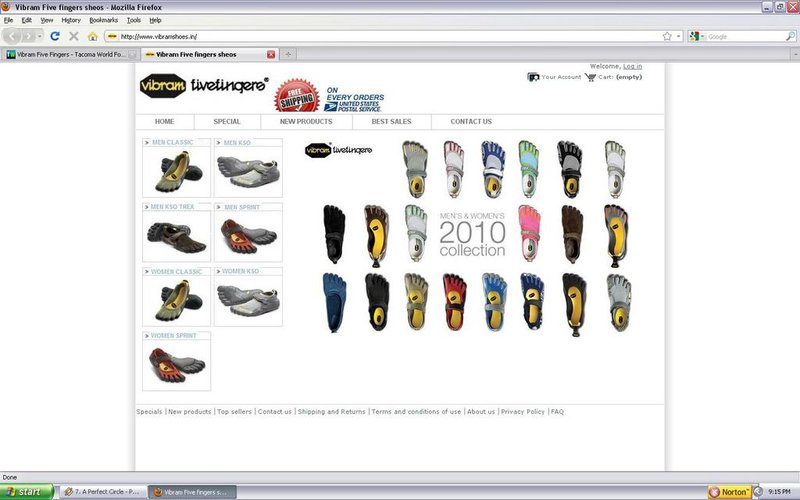Click the Top sellers footer link
Viewport: 800px width, 500px height.
(x=234, y=411)
